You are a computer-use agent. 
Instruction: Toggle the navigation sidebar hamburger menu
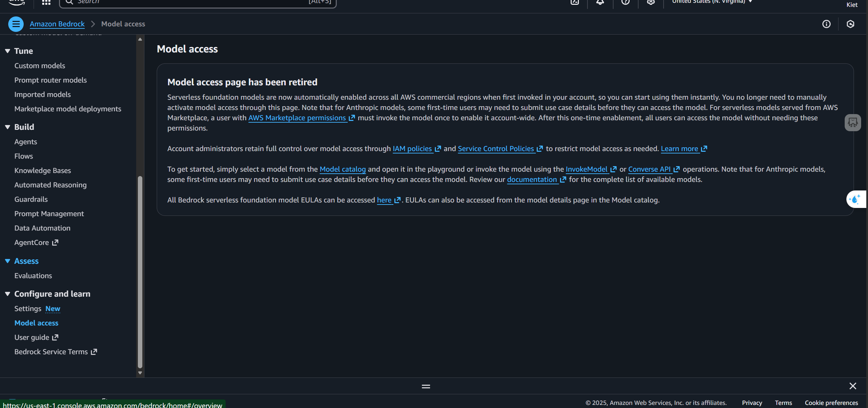point(16,24)
